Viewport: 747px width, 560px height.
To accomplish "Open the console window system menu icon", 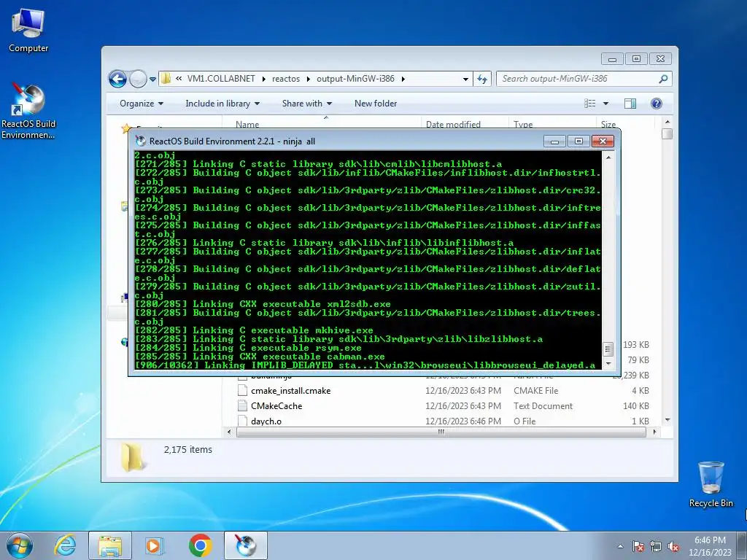I will point(141,141).
